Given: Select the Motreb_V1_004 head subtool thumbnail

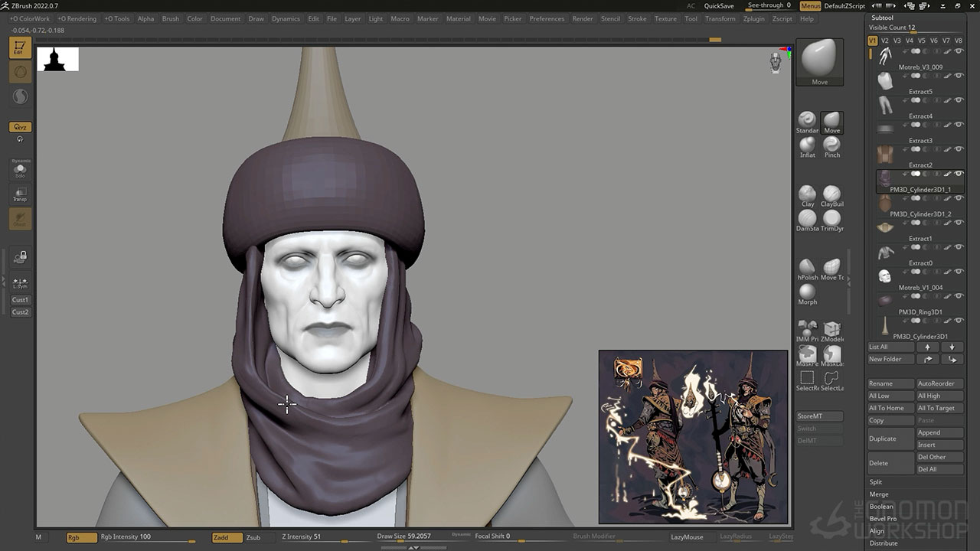Looking at the screenshot, I should (x=885, y=276).
